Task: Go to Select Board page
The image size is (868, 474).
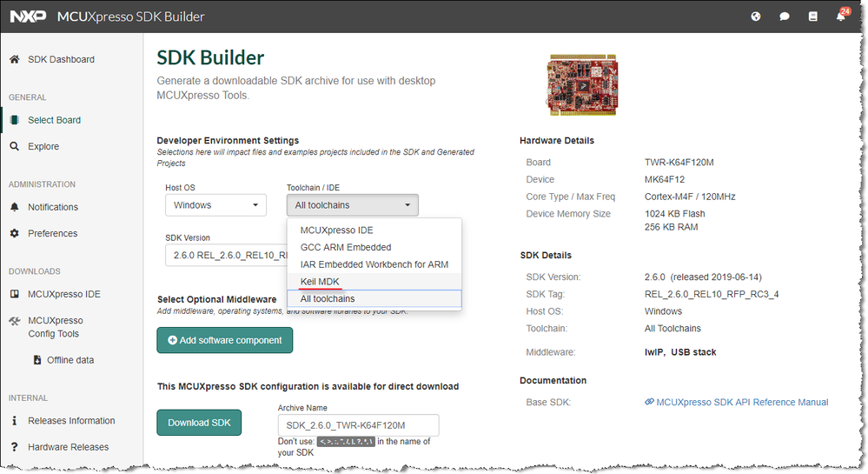Action: coord(54,120)
